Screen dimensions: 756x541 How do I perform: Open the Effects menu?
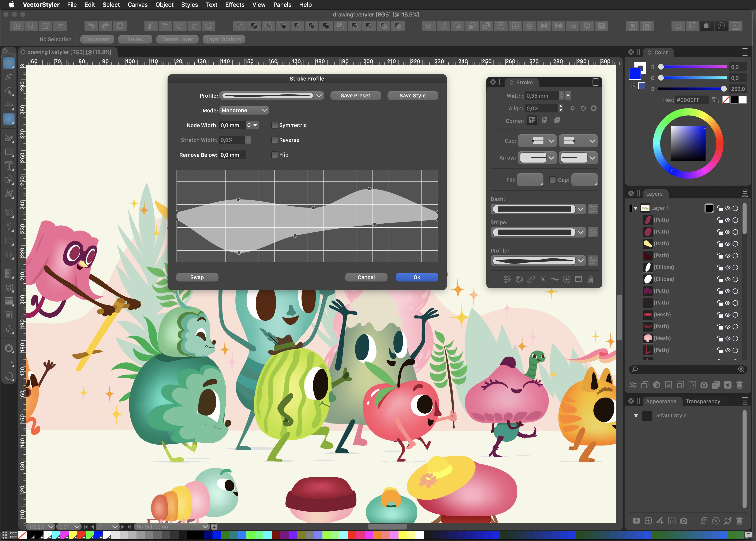point(235,5)
